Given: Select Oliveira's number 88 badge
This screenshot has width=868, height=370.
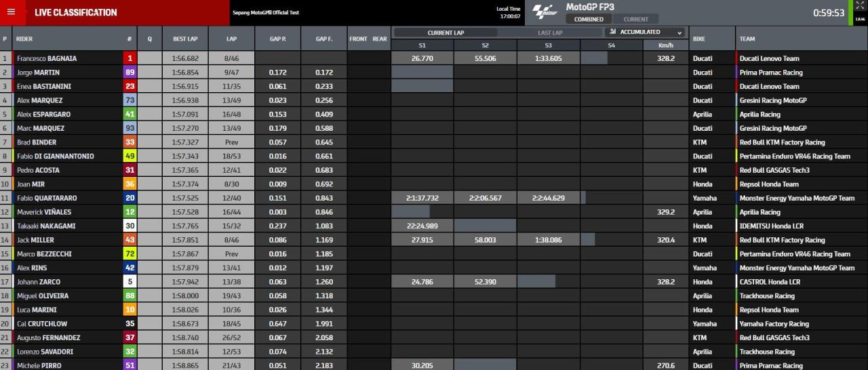Looking at the screenshot, I should pyautogui.click(x=130, y=295).
